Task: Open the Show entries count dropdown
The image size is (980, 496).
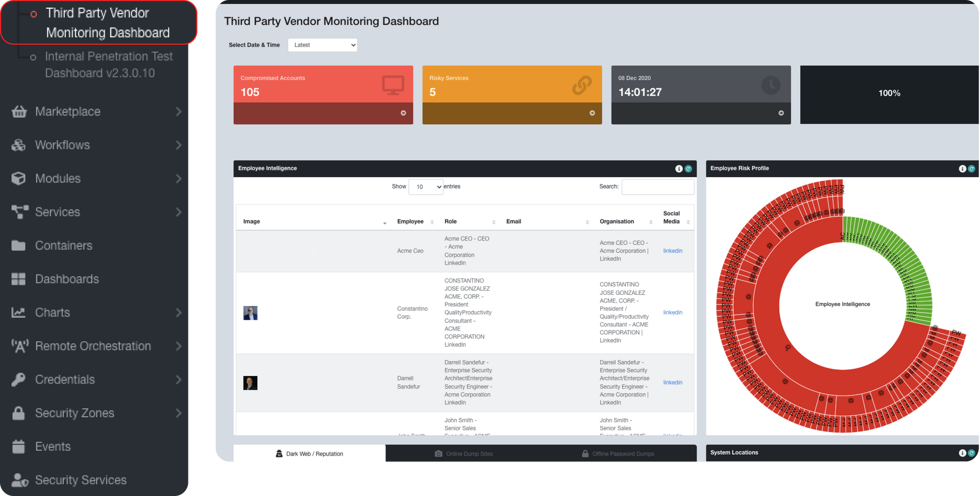Action: click(426, 187)
